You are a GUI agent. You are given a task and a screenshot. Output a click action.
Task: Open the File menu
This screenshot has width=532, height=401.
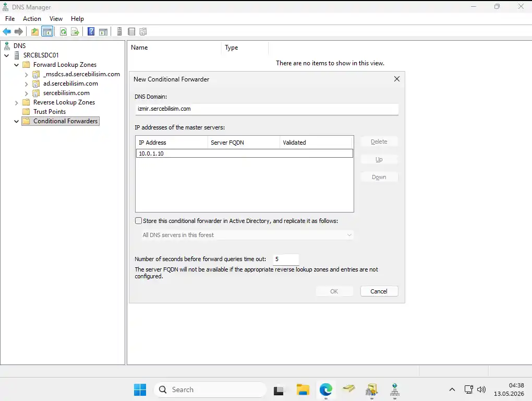pyautogui.click(x=10, y=19)
